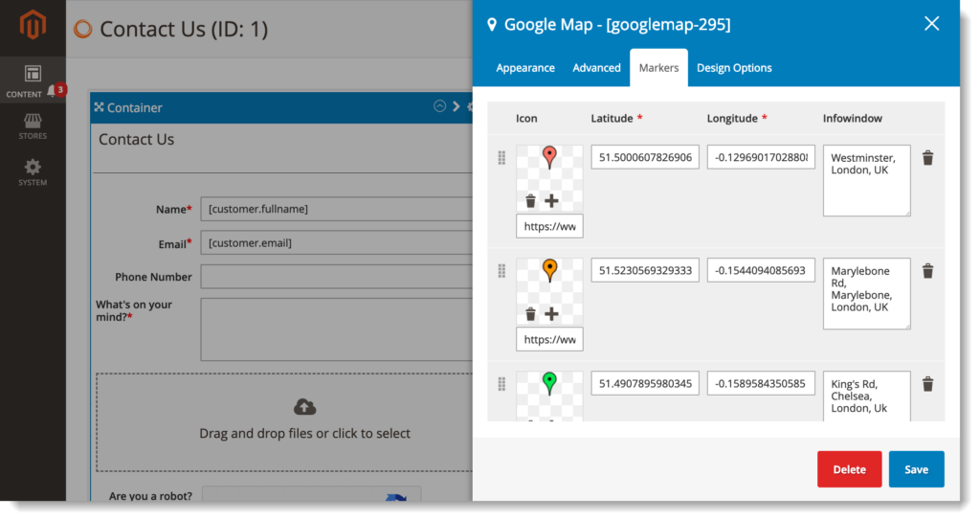Click the Container right chevron arrow
The image size is (980, 521).
click(457, 106)
